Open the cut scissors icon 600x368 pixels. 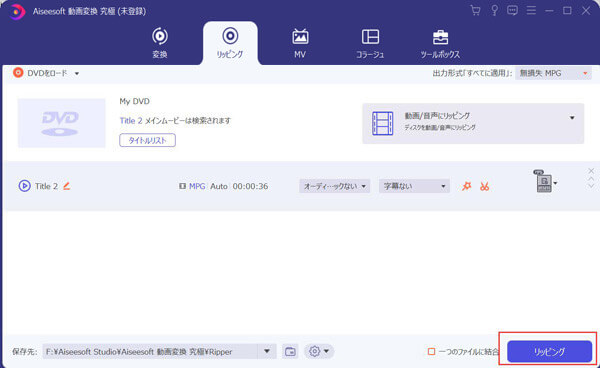point(485,186)
